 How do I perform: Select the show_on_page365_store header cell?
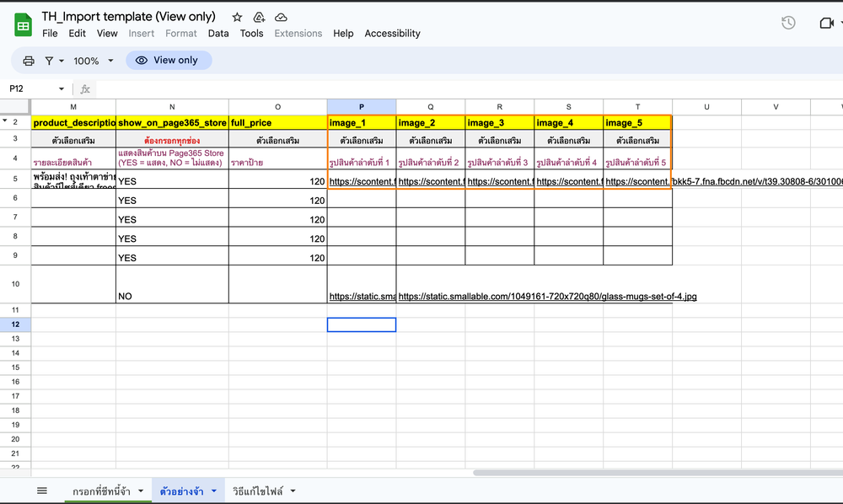(172, 122)
